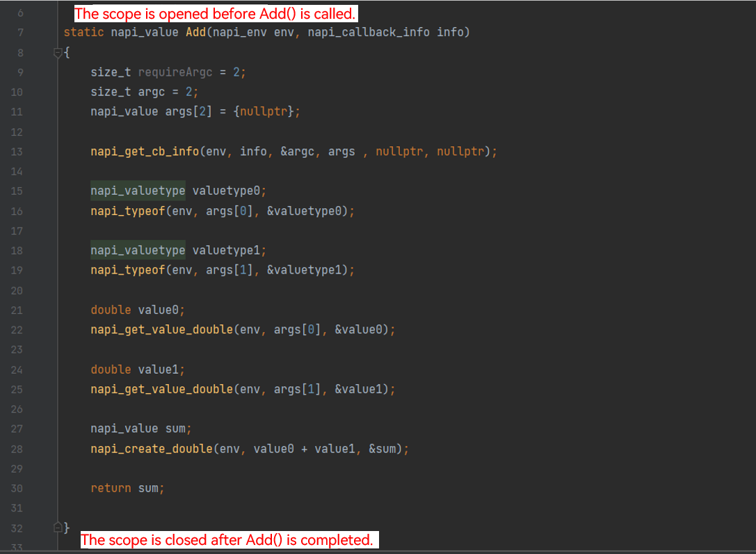Click napi_get_value_double on line 25
Screen dimensions: 756x554
point(161,390)
